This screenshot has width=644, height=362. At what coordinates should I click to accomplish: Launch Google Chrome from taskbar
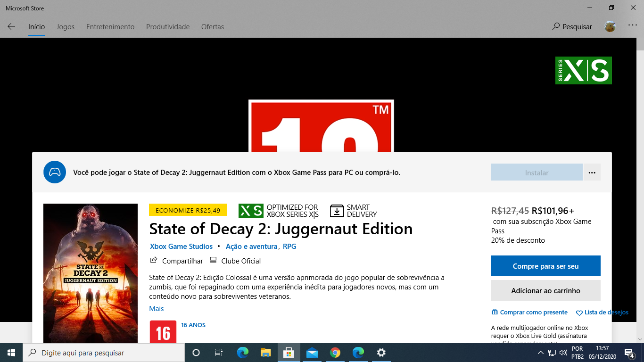click(x=335, y=353)
